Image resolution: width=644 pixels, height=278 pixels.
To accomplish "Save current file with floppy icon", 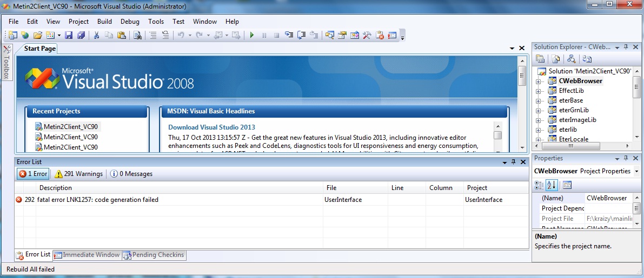I will click(69, 35).
